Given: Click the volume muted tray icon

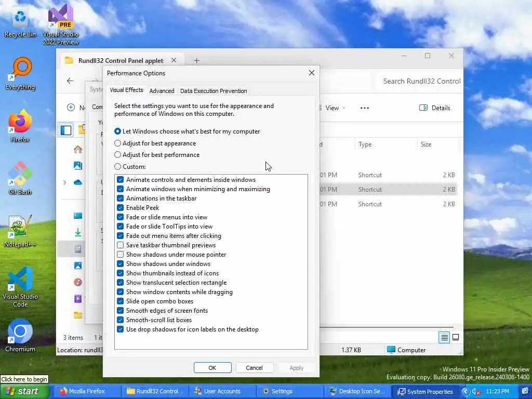Looking at the screenshot, I should pos(476,392).
